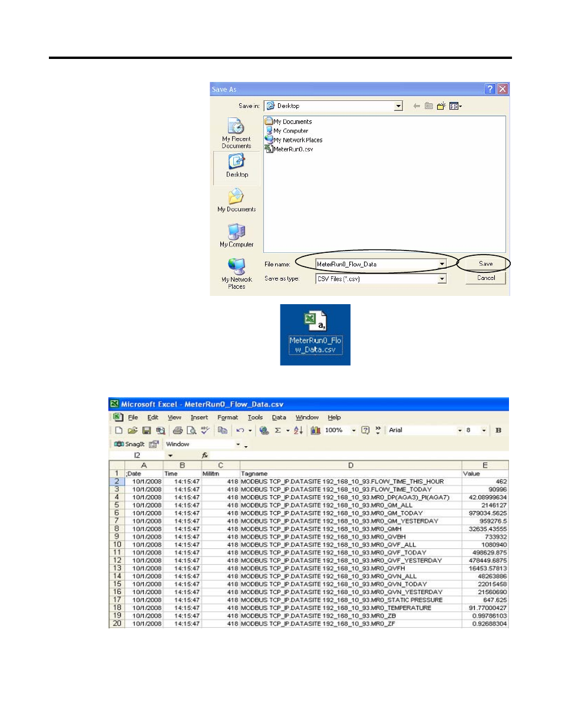Select My Computer in the places bar

click(x=237, y=235)
